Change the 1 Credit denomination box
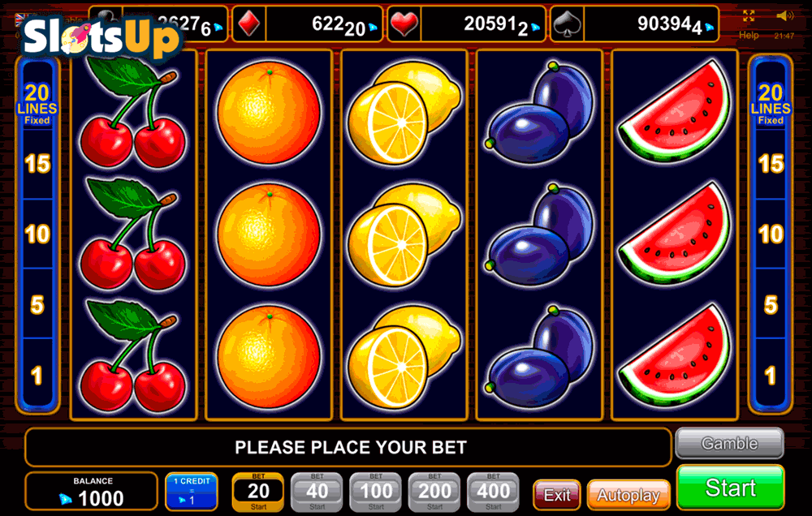This screenshot has height=516, width=812. (x=192, y=491)
